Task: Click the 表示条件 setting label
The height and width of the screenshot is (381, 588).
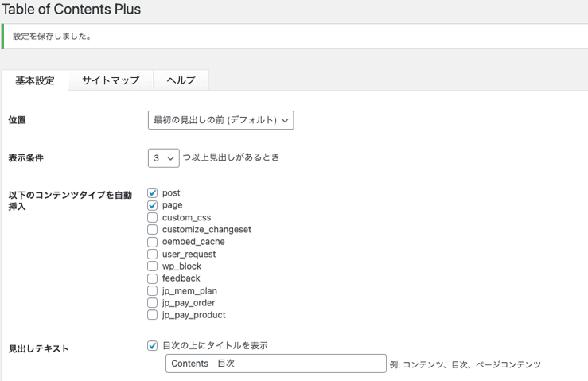Action: pyautogui.click(x=26, y=157)
